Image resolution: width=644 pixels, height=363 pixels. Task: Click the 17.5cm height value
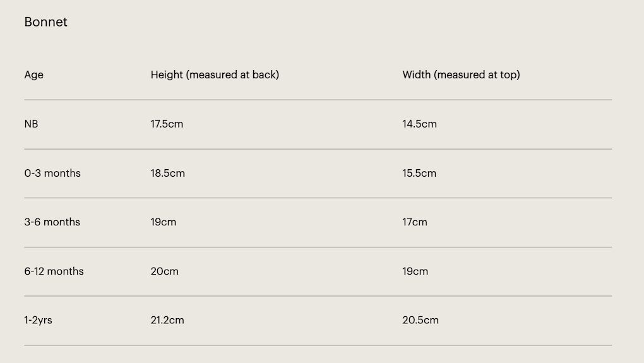167,124
